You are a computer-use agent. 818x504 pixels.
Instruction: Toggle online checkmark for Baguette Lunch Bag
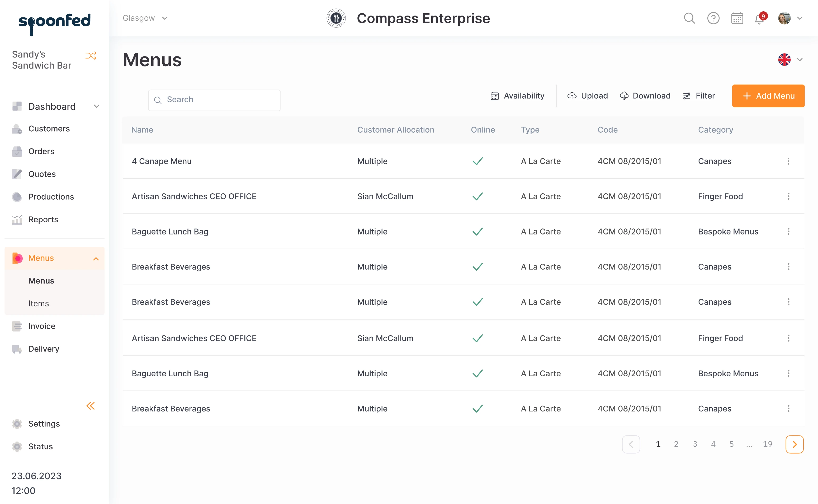point(477,231)
